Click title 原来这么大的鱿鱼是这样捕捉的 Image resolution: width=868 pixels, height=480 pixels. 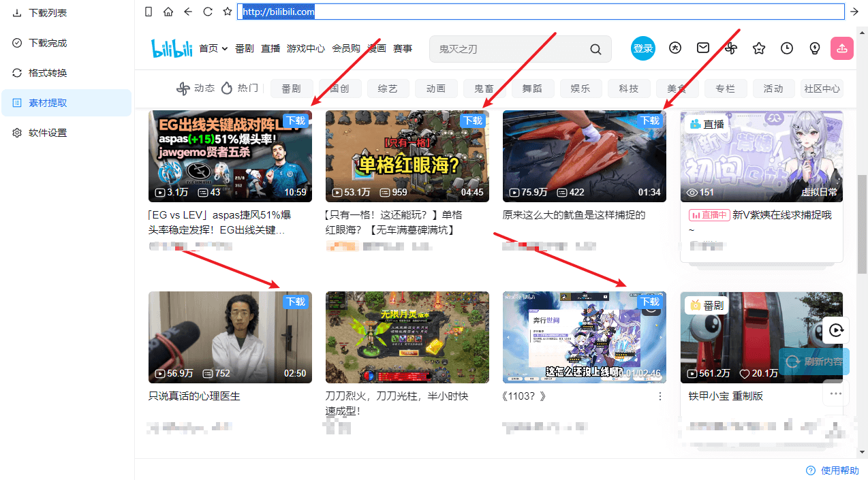(x=574, y=215)
